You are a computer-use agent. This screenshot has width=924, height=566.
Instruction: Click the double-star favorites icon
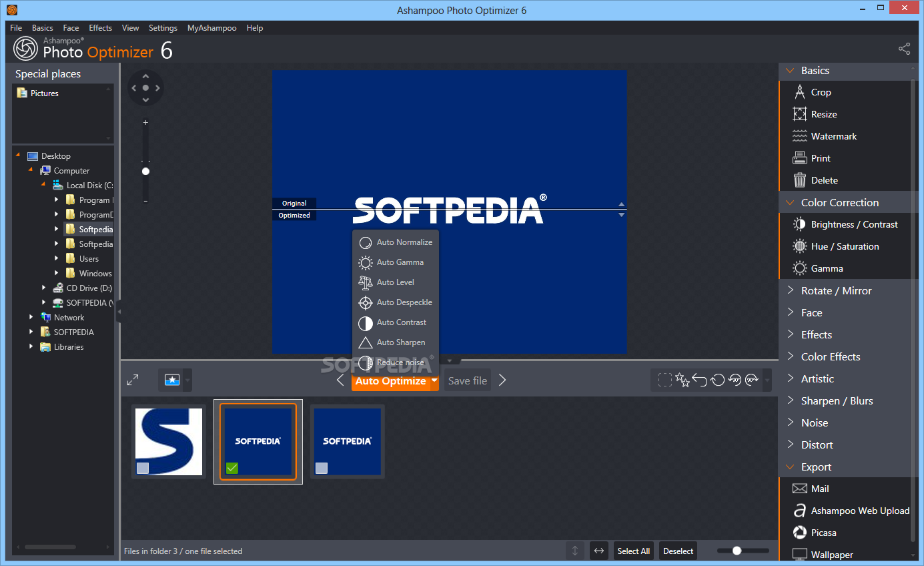[682, 380]
